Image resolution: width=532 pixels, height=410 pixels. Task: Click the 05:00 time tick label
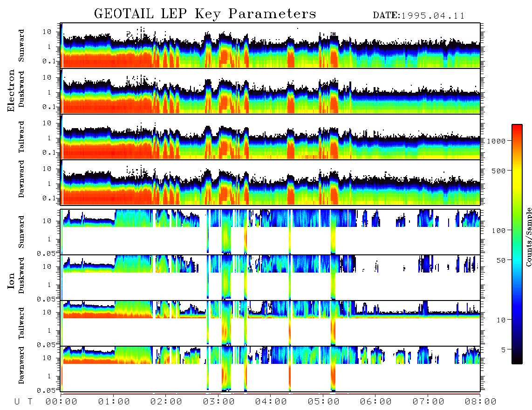pos(324,402)
